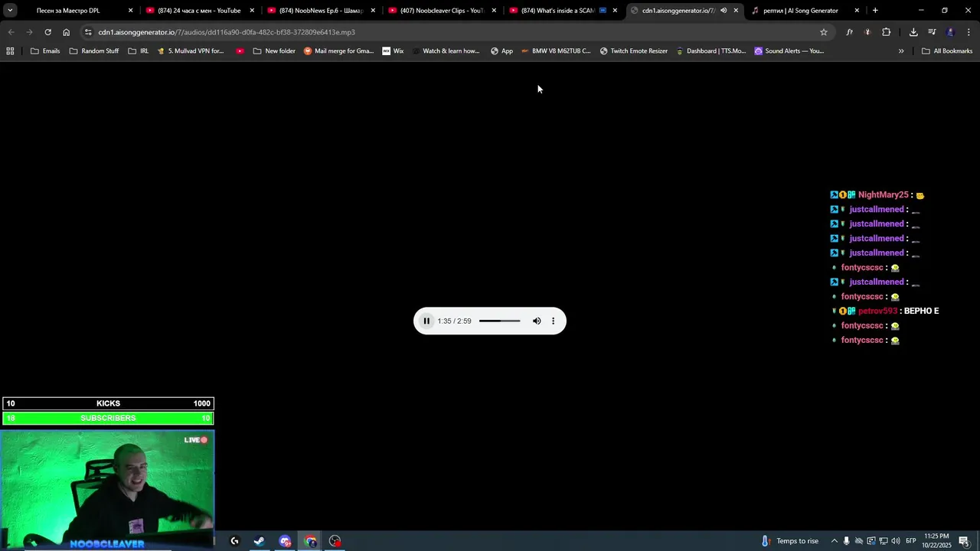The width and height of the screenshot is (980, 551).
Task: Open the tab search dropdown
Action: click(10, 11)
